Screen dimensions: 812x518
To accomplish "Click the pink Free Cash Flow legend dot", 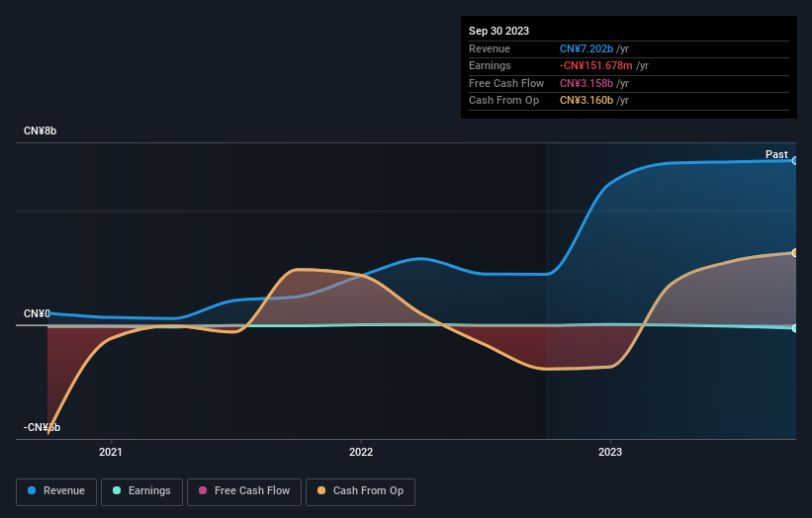I will 203,490.
